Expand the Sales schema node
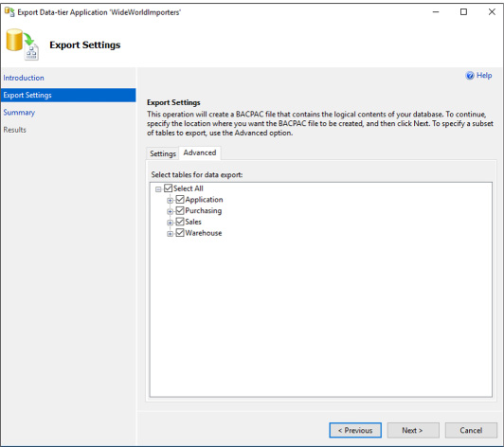 tap(170, 223)
